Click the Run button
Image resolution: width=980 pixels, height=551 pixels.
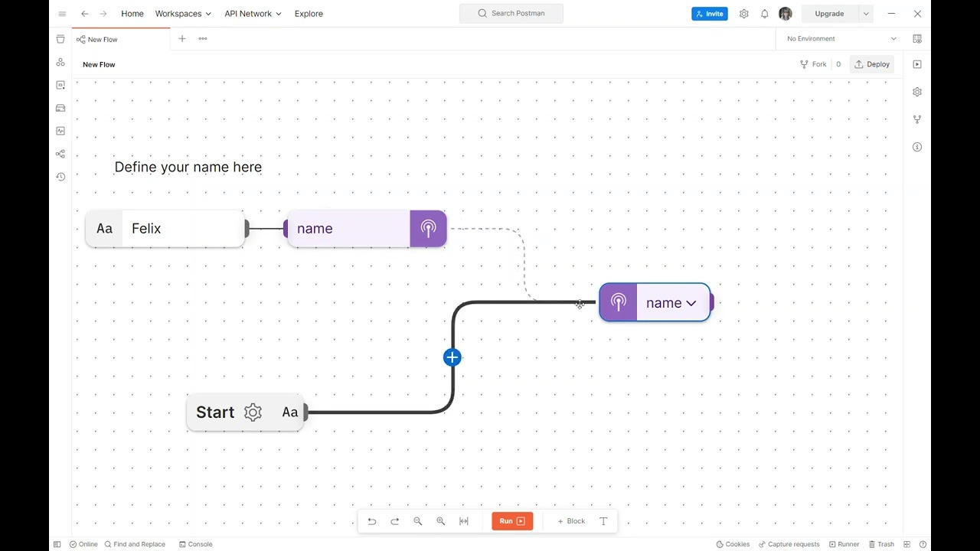click(512, 521)
